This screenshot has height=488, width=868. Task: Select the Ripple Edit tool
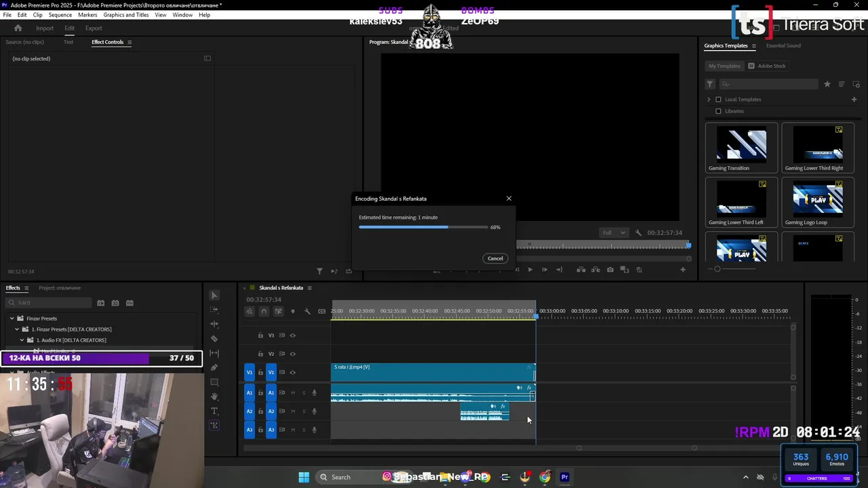[x=214, y=324]
